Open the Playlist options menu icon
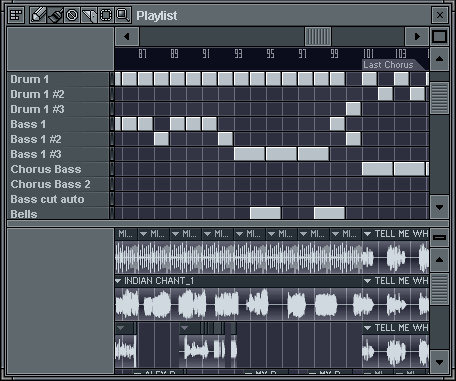456x381 pixels. tap(16, 15)
